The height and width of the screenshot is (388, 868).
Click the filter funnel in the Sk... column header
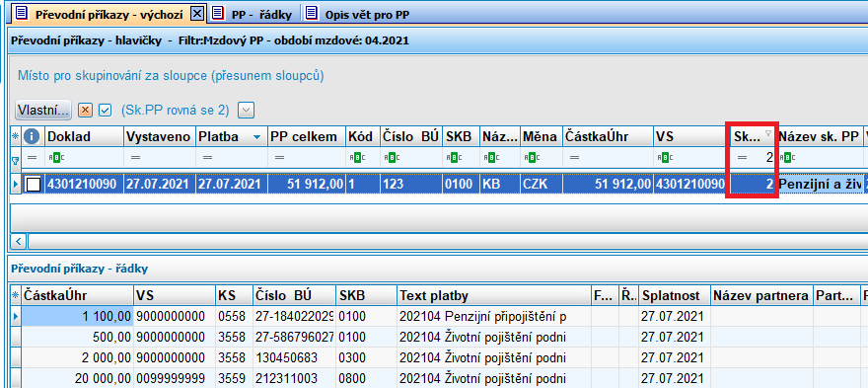pyautogui.click(x=767, y=133)
